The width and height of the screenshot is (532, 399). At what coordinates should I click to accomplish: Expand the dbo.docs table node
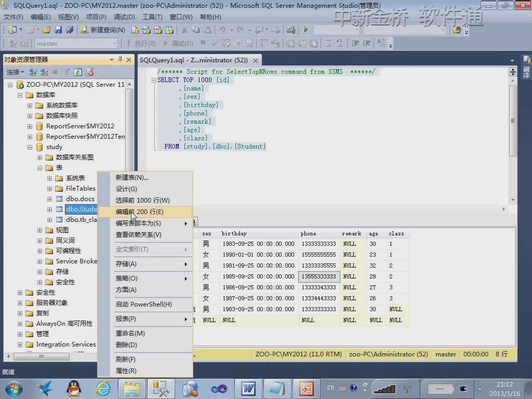[49, 199]
